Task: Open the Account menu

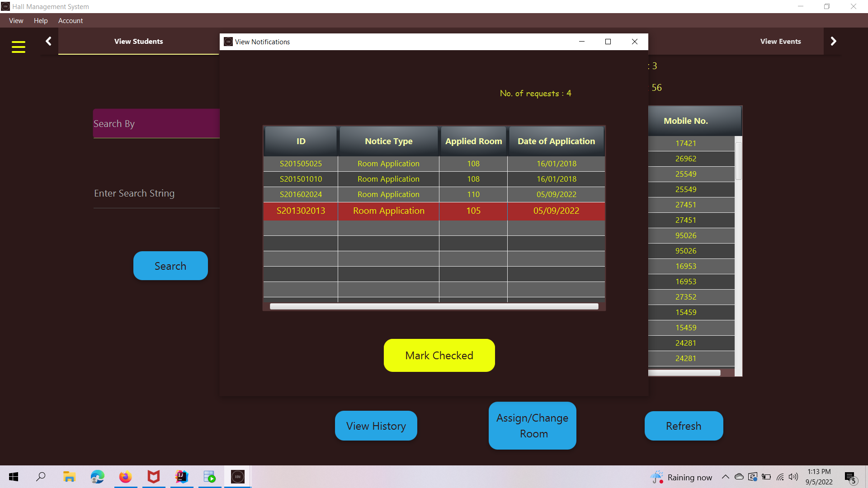Action: 71,21
